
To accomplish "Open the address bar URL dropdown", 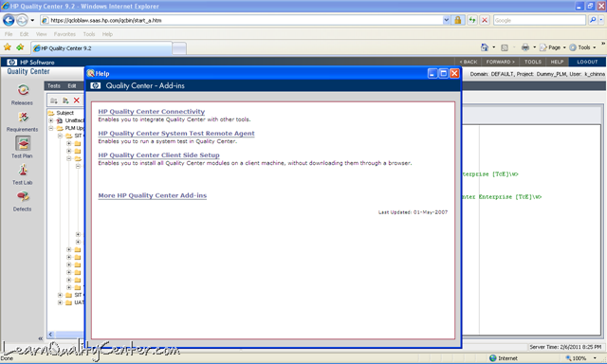I will click(x=447, y=20).
